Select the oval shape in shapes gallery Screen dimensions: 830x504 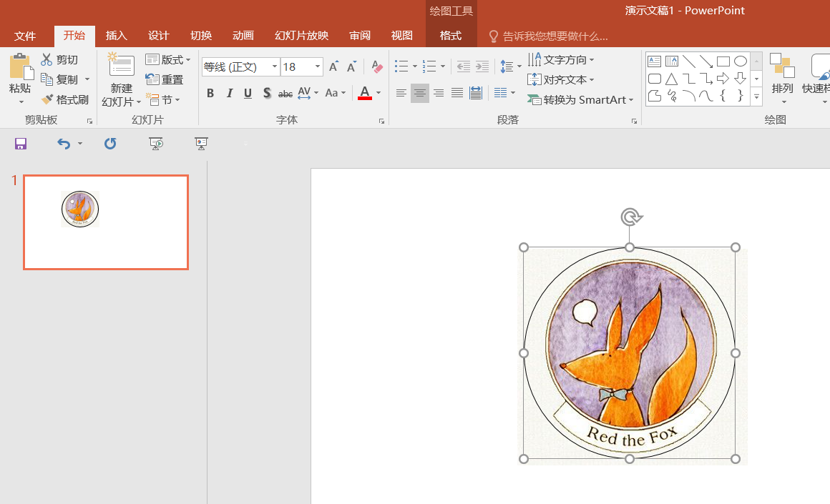pyautogui.click(x=741, y=61)
